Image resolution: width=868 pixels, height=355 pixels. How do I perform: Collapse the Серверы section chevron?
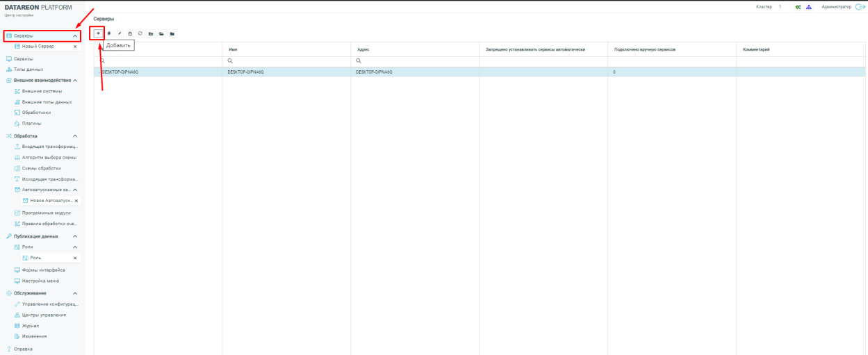pos(75,35)
